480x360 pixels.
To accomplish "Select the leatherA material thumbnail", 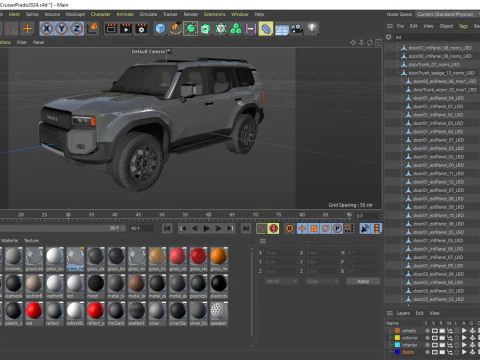I will point(13,286).
